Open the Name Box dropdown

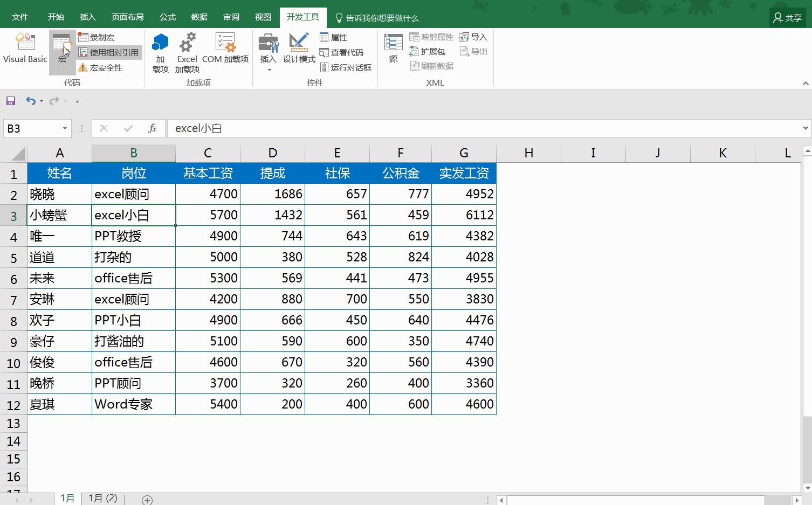point(64,128)
